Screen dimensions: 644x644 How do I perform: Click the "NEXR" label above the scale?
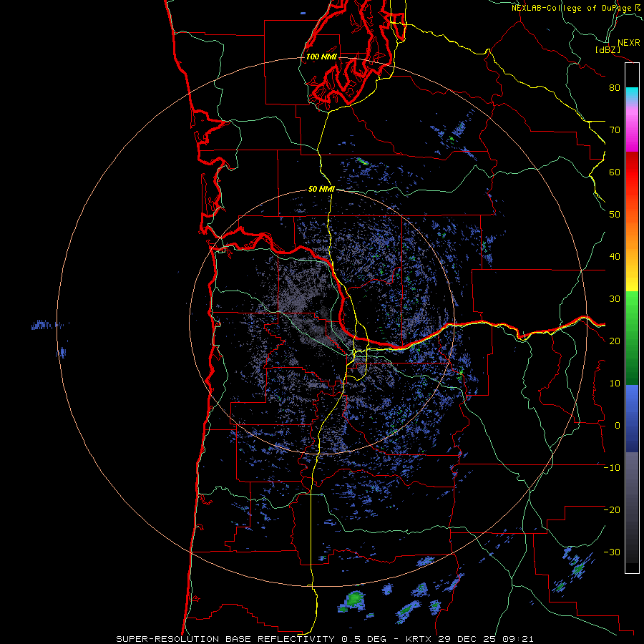pos(628,43)
